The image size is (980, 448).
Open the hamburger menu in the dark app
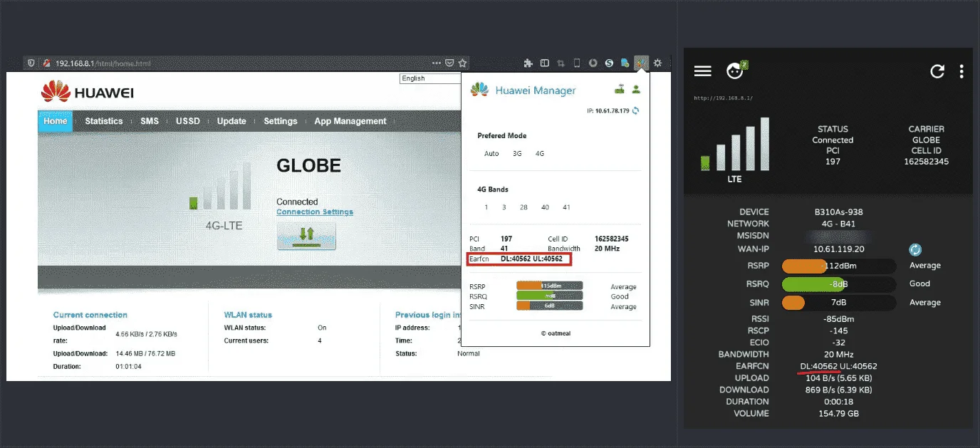tap(703, 71)
